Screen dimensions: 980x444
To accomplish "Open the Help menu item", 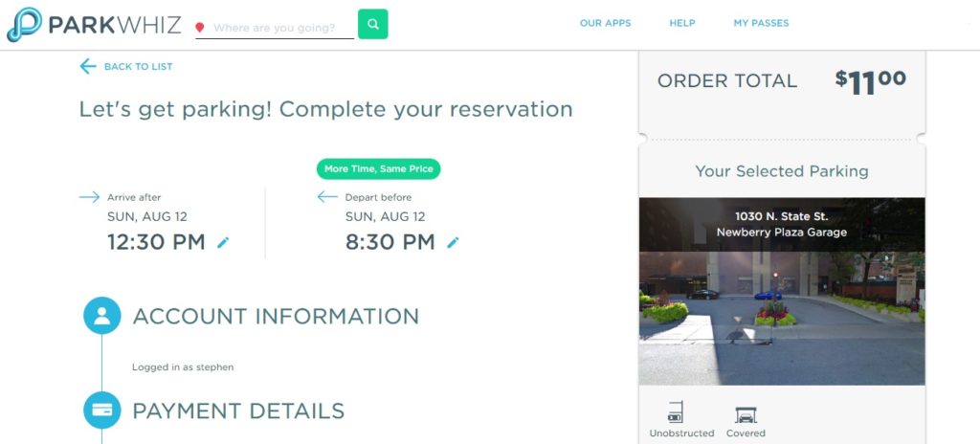I will pyautogui.click(x=682, y=23).
